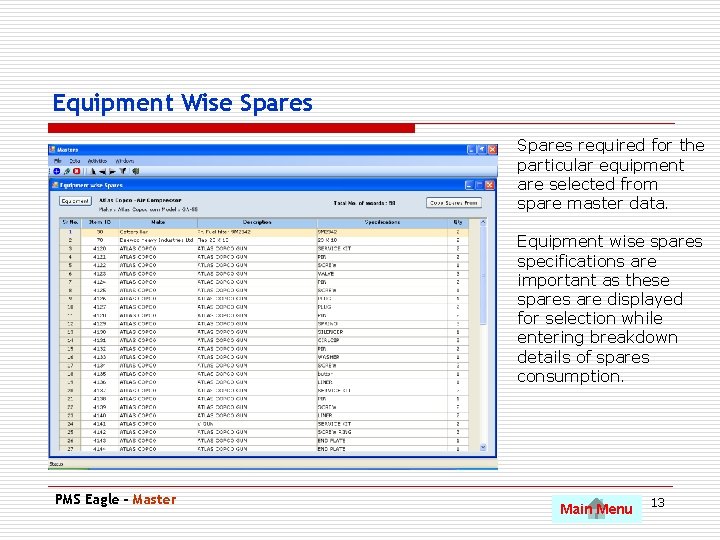Click the WASHER specification cell
720x540 pixels.
pyautogui.click(x=382, y=357)
